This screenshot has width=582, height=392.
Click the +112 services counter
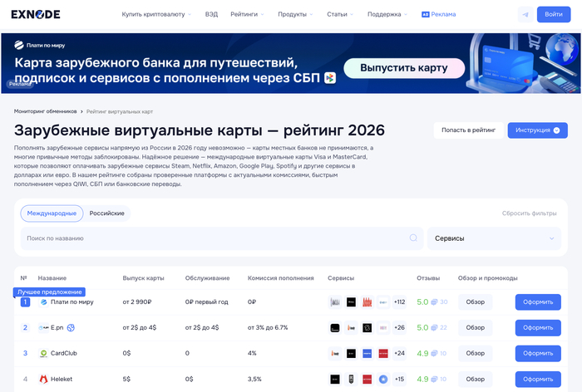399,302
